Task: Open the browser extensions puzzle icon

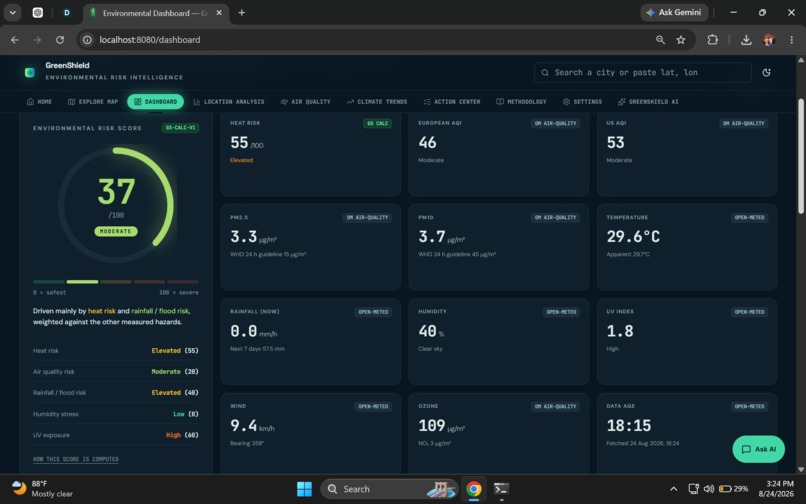Action: point(712,40)
